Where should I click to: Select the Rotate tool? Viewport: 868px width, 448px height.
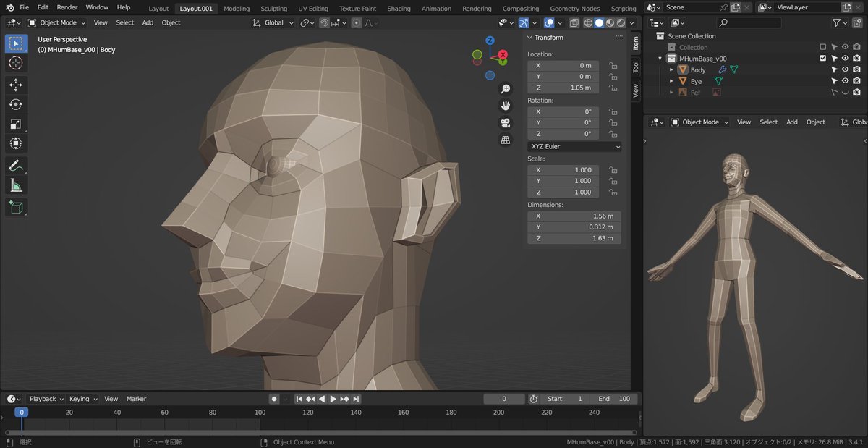(x=16, y=104)
